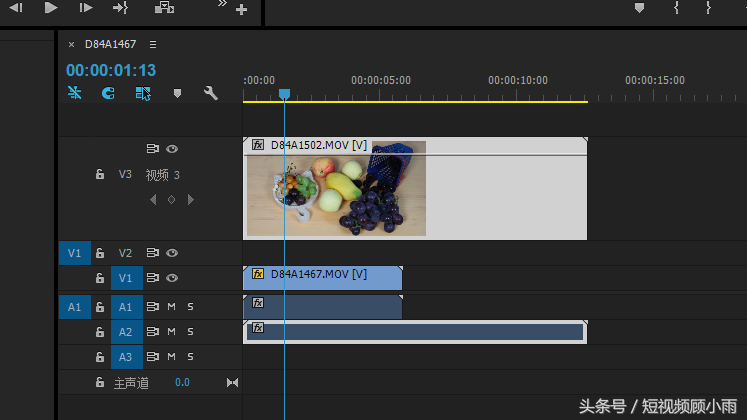Mute audio track A1
747x420 pixels.
[x=171, y=306]
